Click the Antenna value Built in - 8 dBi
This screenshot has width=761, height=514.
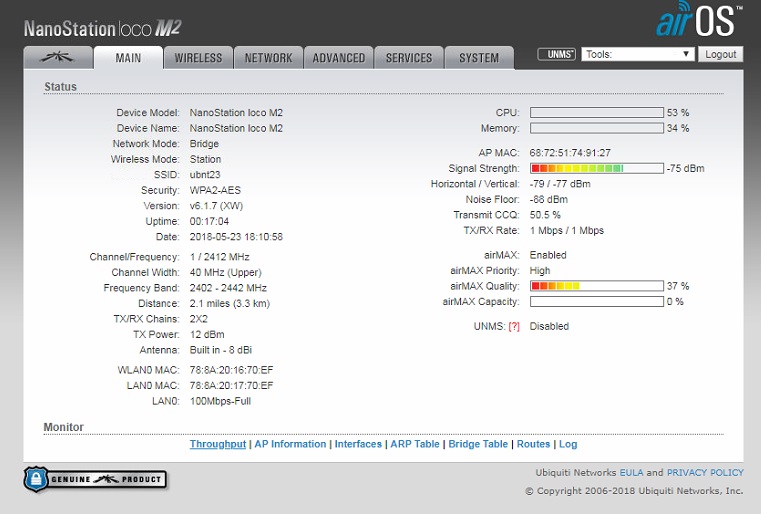[x=221, y=350]
